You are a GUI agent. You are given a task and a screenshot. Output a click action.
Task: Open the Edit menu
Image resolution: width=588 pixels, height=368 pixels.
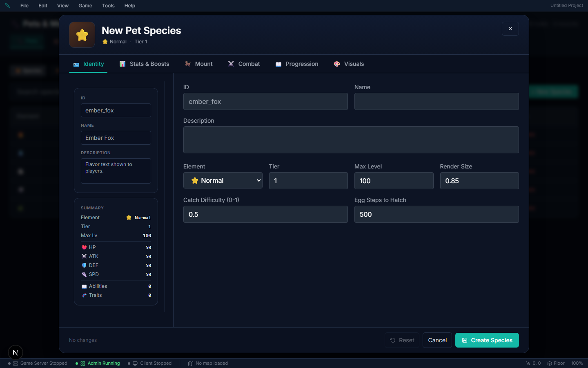(43, 6)
